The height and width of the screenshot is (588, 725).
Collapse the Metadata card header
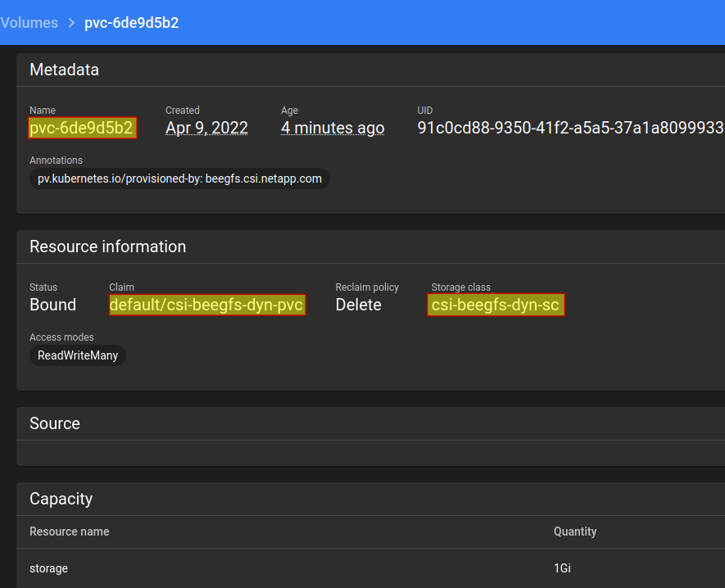tap(370, 70)
